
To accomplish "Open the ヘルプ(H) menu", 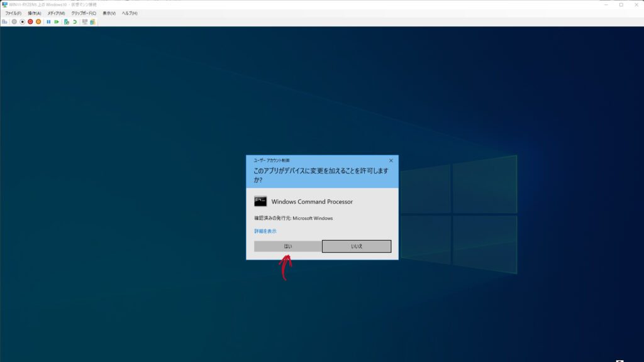I will [130, 13].
